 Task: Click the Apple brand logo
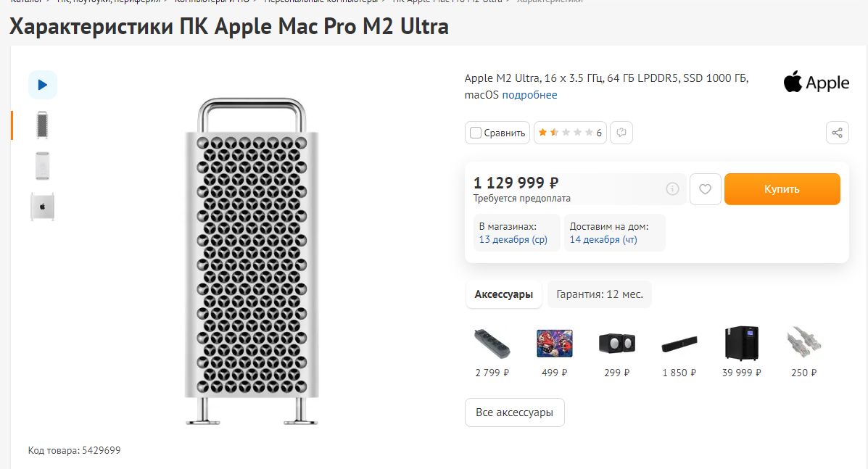(x=816, y=83)
